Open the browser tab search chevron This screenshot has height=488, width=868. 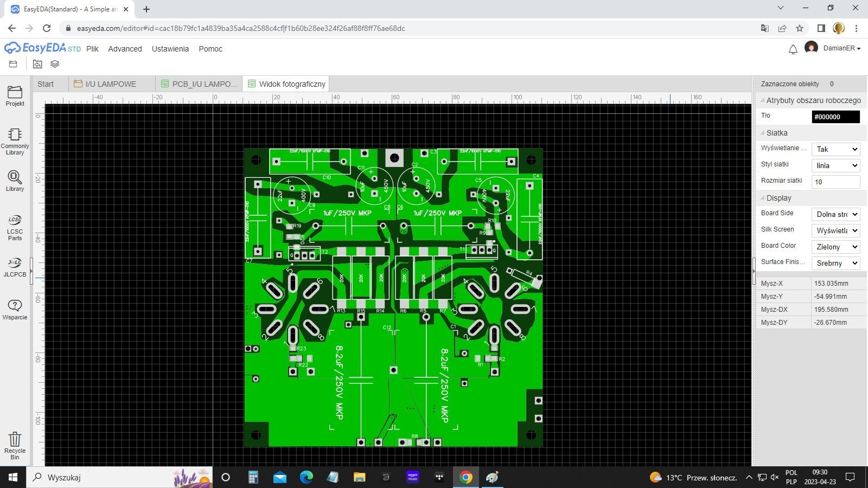point(780,8)
